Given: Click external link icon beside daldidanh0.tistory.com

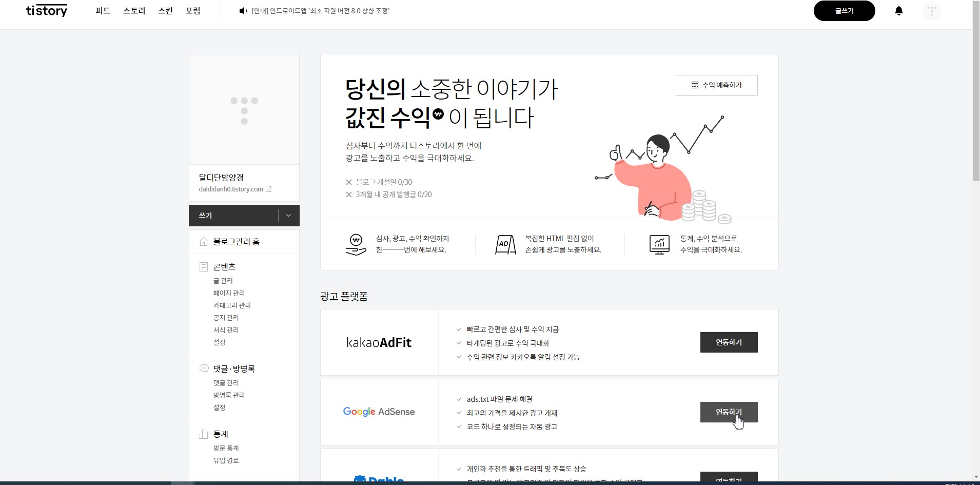Looking at the screenshot, I should (268, 189).
